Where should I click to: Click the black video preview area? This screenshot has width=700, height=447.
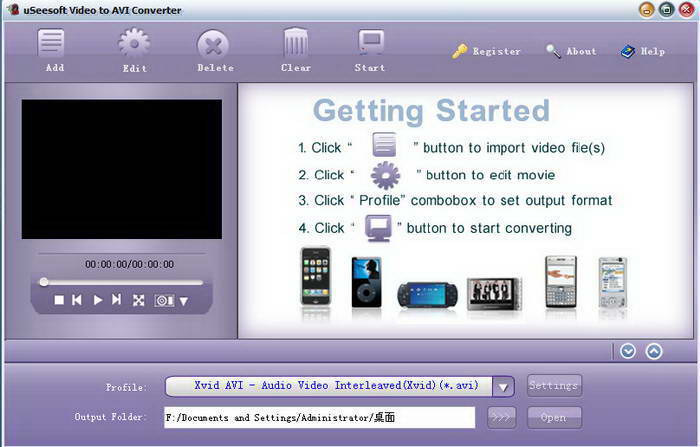point(122,169)
